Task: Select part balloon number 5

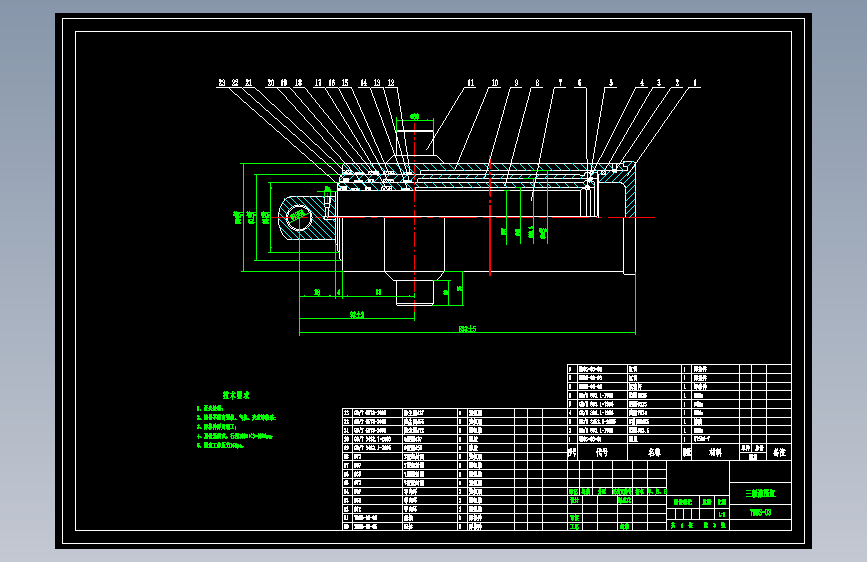Action: point(611,82)
